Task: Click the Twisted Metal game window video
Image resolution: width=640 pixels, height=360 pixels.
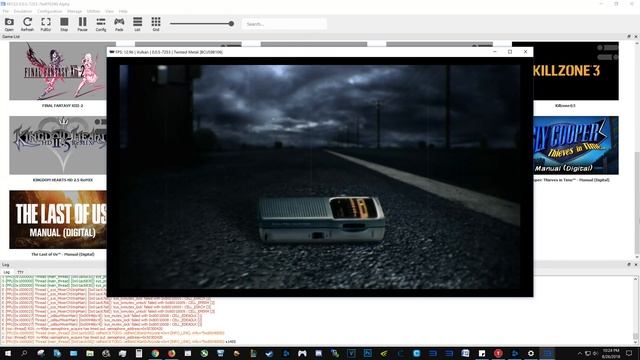Action: (320, 177)
